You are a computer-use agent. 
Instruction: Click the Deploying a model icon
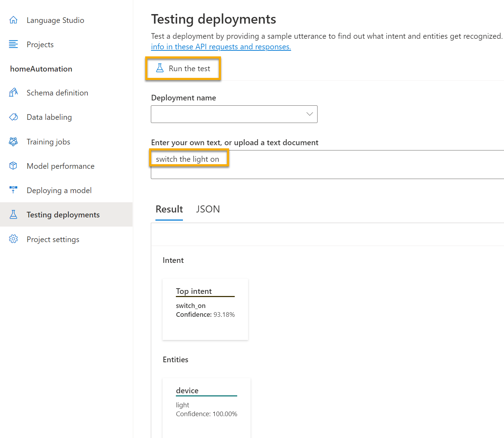[13, 190]
